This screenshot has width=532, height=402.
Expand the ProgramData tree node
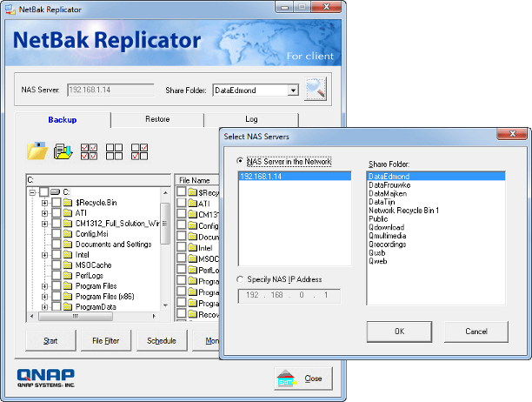coord(44,307)
